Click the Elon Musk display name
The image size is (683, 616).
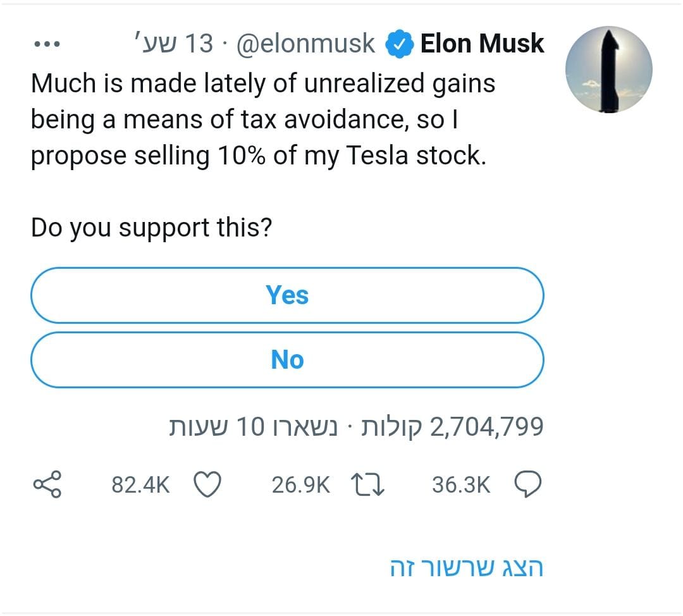click(x=482, y=44)
